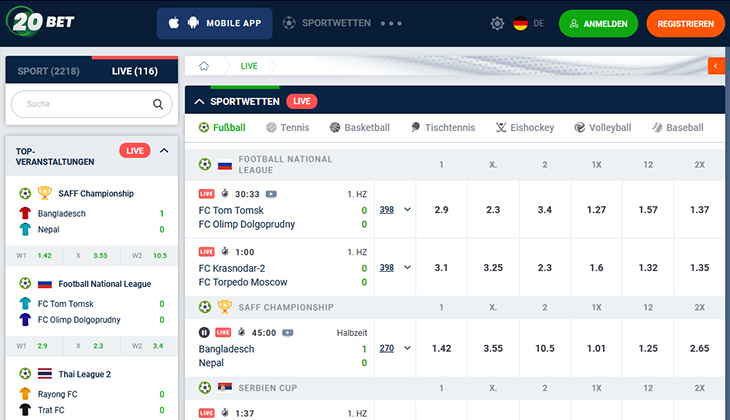The height and width of the screenshot is (420, 730).
Task: Click Serbian flag in Serbien Cup header
Action: coord(225,387)
